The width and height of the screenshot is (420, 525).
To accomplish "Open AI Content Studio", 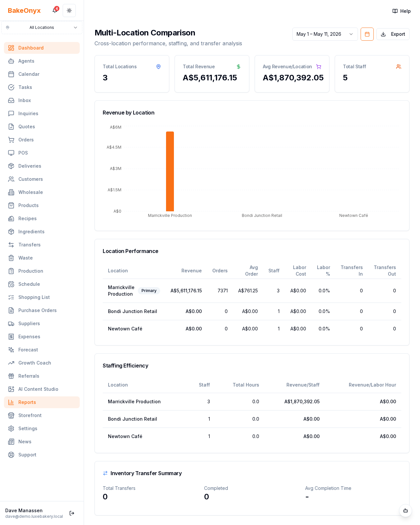I will click(42, 389).
